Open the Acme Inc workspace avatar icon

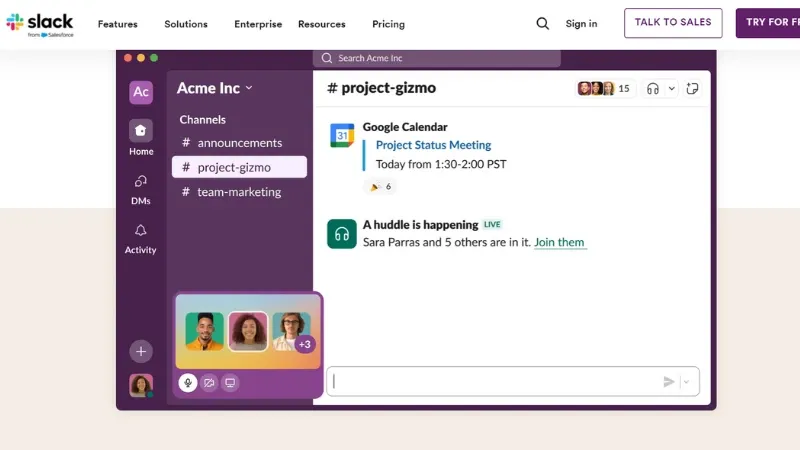click(141, 92)
